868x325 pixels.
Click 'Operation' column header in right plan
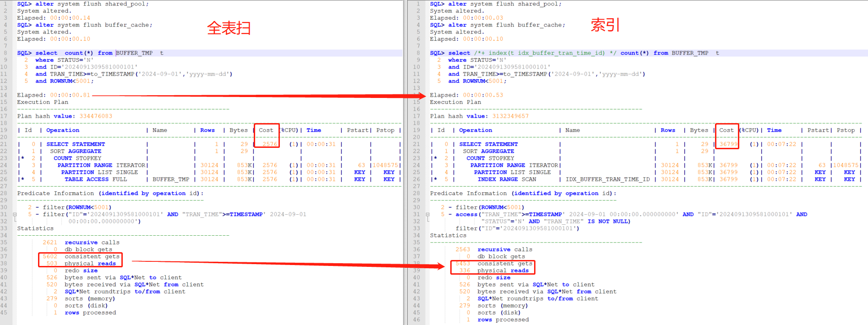[475, 130]
